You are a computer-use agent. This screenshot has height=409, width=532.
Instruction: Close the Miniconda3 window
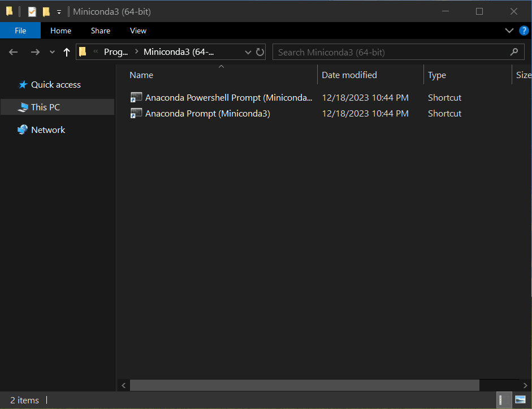tap(514, 11)
